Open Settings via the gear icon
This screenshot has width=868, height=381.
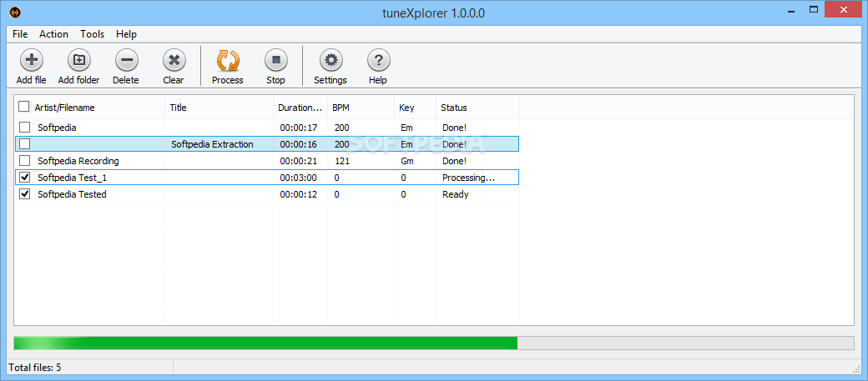(331, 60)
